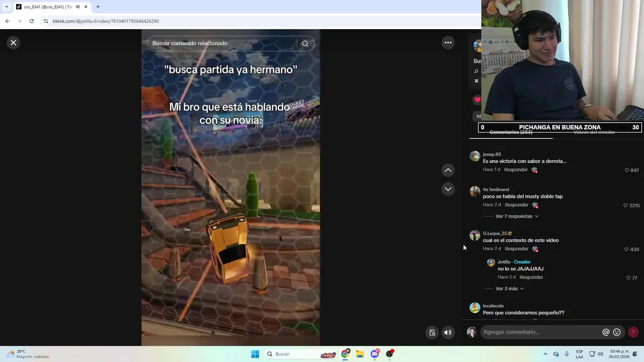The width and height of the screenshot is (644, 362).
Task: Click the taskbar Buscar search box
Action: click(x=299, y=354)
